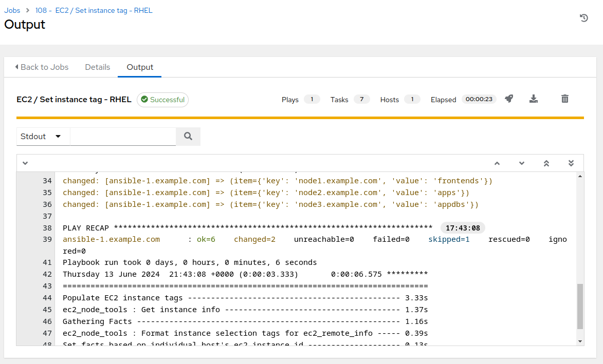Switch to the Details tab
Screen dimensions: 603x364
pos(97,67)
